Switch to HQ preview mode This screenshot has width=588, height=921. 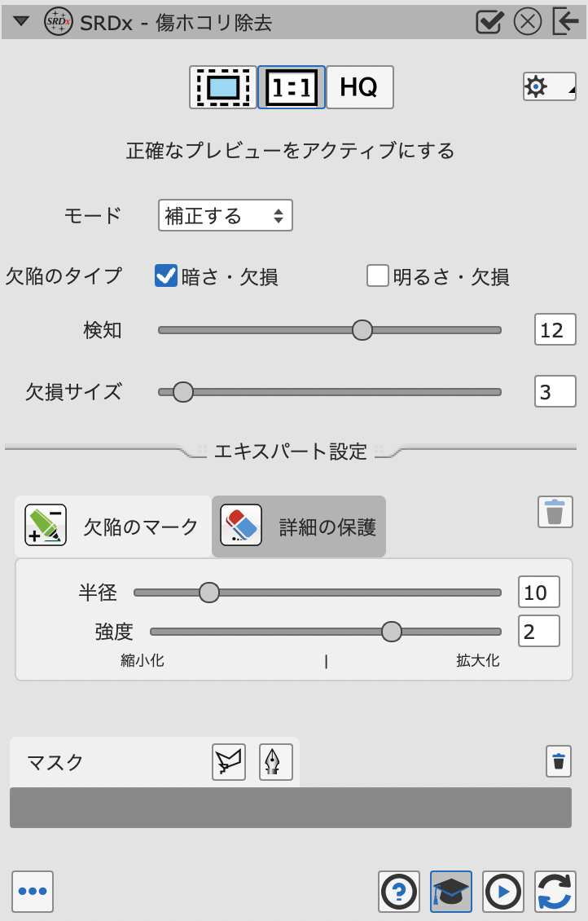click(x=359, y=87)
